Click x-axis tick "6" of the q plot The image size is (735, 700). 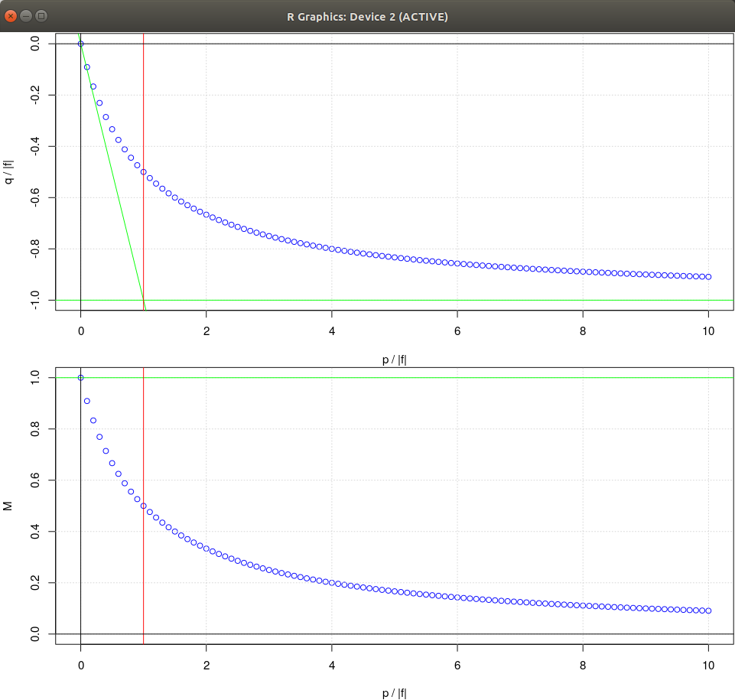click(457, 331)
